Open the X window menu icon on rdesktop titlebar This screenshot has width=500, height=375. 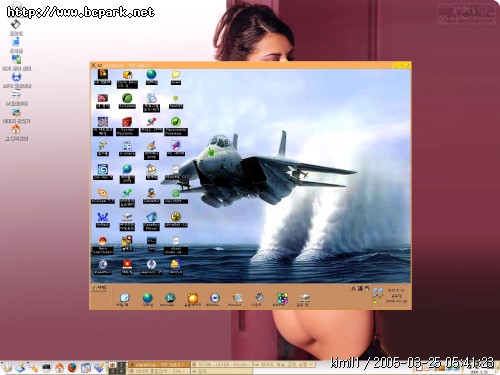[93, 65]
